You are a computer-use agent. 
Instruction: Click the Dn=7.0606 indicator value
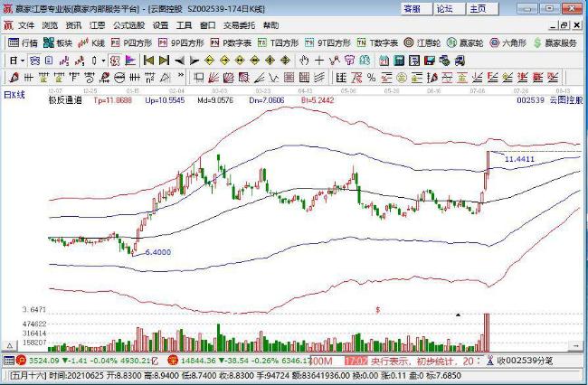coord(267,100)
